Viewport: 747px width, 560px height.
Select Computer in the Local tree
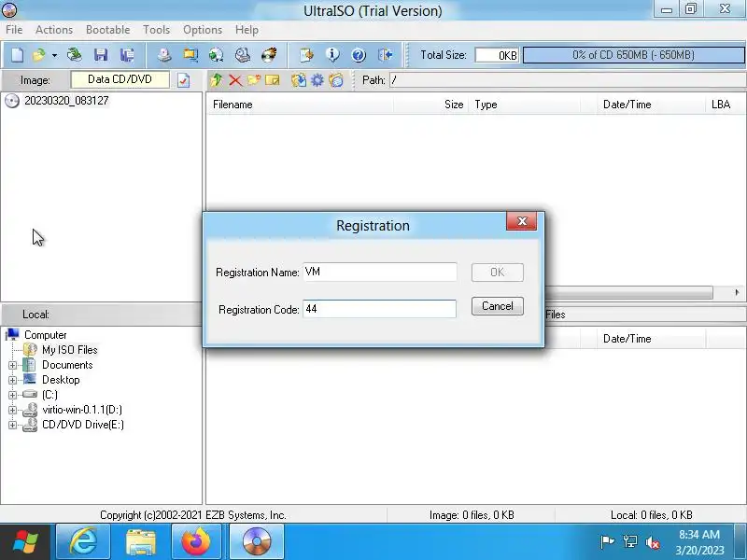pos(45,335)
